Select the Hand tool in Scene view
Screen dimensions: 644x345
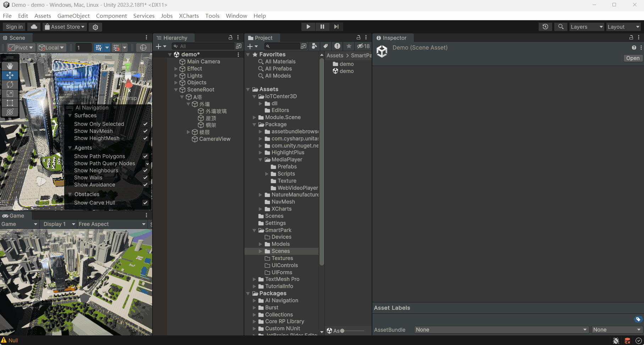coord(10,66)
